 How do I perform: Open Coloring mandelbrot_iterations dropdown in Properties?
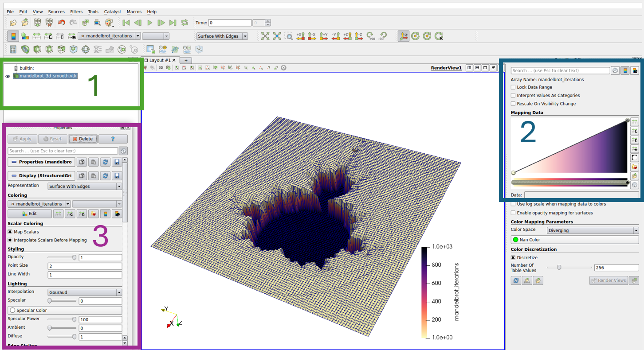point(39,204)
